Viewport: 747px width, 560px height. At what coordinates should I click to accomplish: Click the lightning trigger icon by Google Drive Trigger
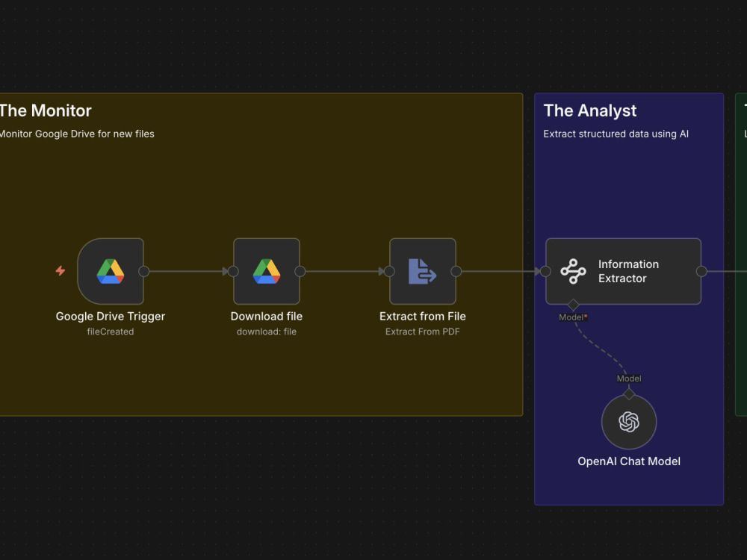click(60, 271)
